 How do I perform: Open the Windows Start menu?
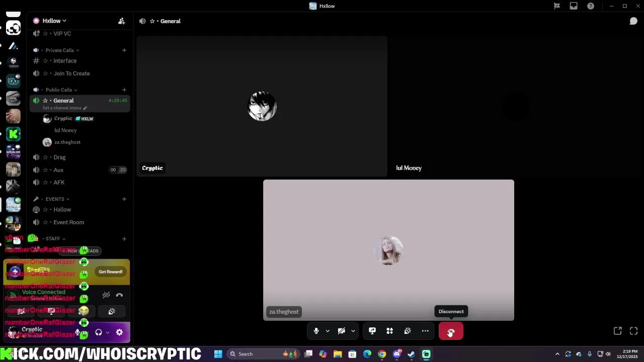[218, 354]
